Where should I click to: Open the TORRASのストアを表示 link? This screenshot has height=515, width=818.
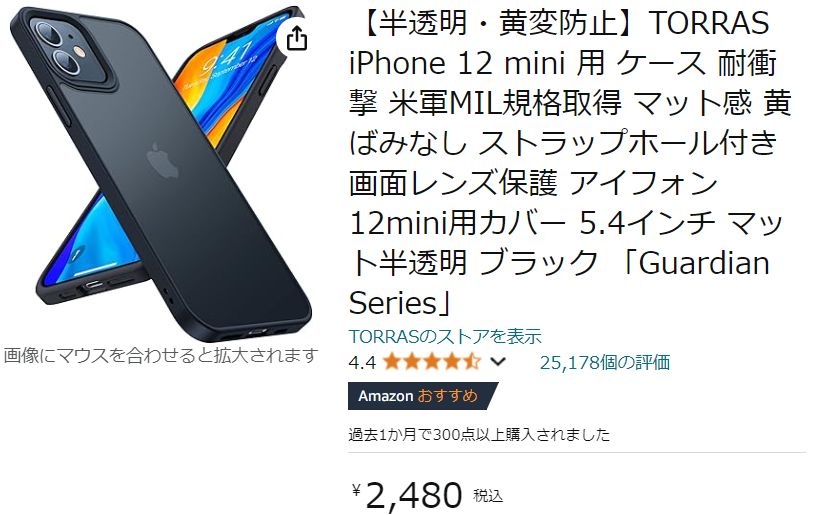[445, 337]
